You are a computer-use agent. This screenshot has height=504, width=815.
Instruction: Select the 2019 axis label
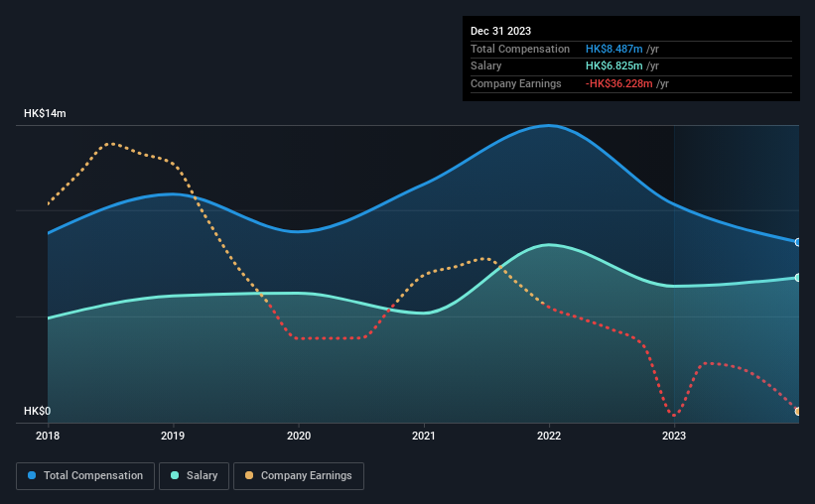[173, 436]
